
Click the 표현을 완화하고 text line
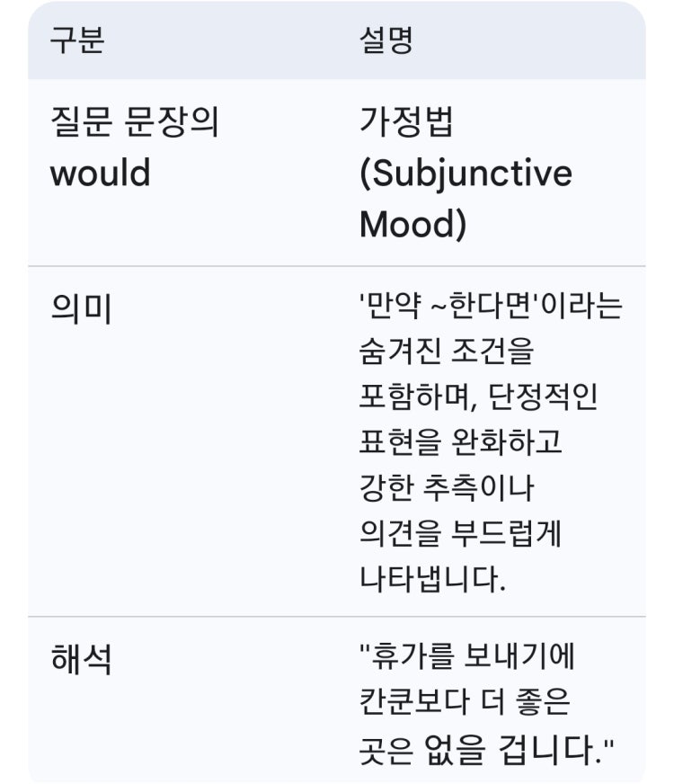(460, 442)
